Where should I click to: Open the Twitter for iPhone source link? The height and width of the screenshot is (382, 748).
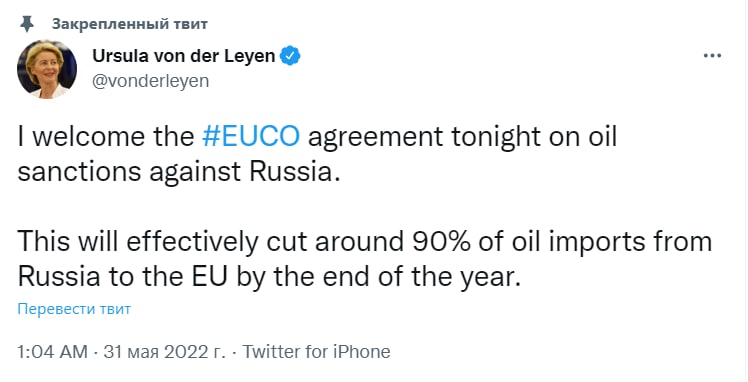click(317, 352)
